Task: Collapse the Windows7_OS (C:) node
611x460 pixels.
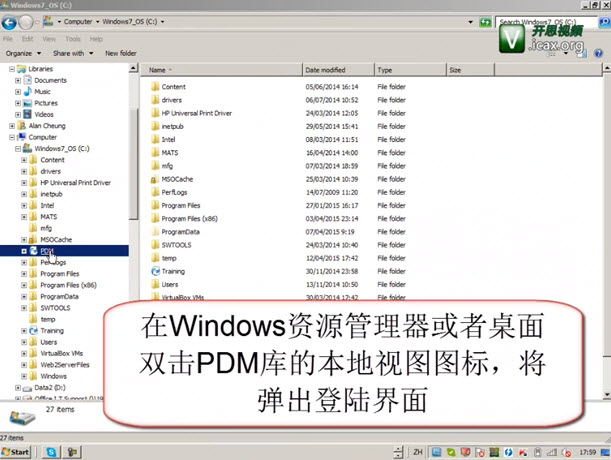Action: coord(18,149)
